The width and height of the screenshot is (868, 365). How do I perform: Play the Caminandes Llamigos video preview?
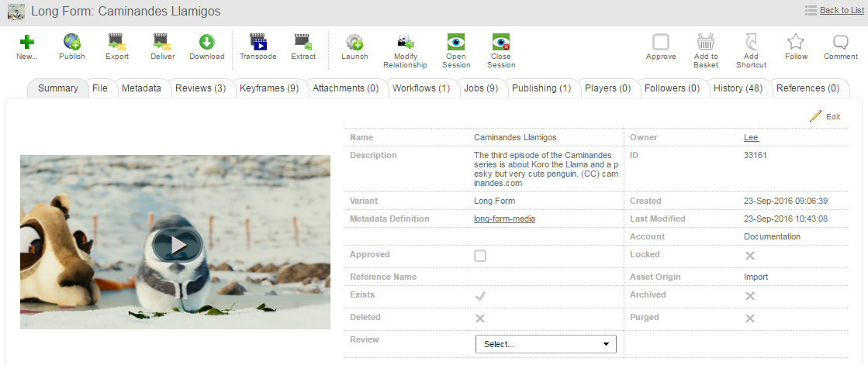tap(175, 245)
